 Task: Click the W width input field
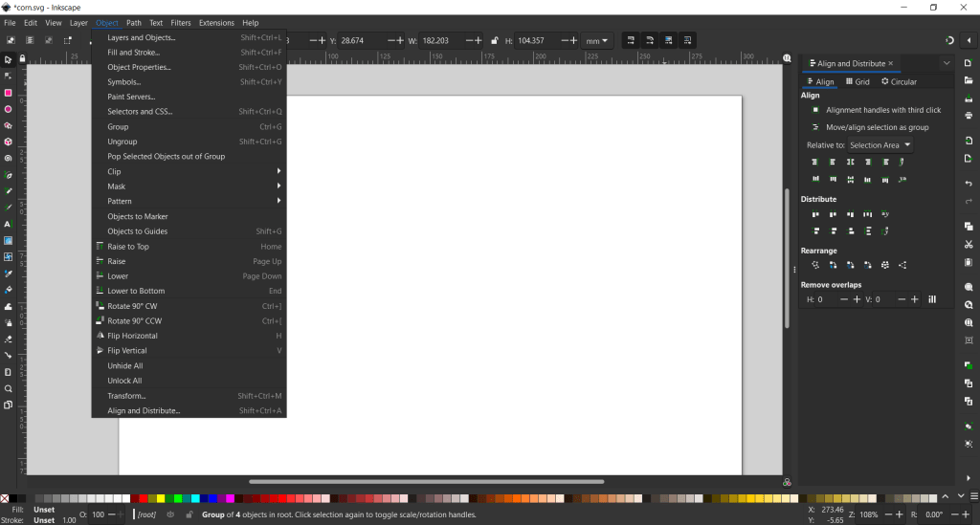click(442, 40)
